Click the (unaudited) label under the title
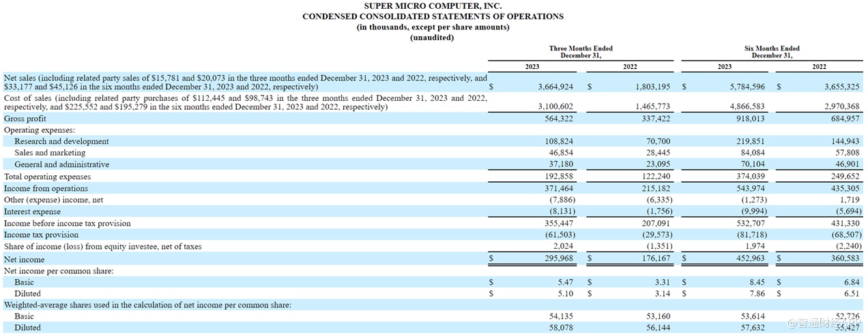This screenshot has height=336, width=868. (x=432, y=37)
